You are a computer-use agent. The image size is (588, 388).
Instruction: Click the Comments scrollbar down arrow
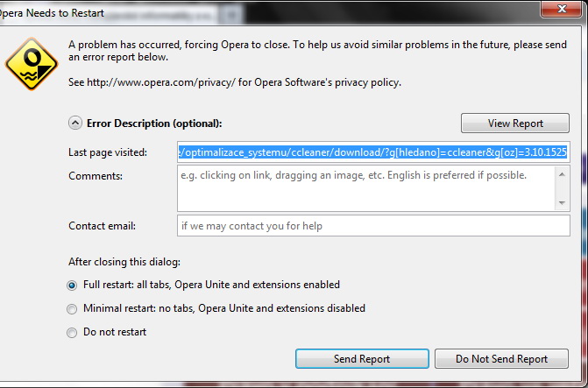coord(562,202)
